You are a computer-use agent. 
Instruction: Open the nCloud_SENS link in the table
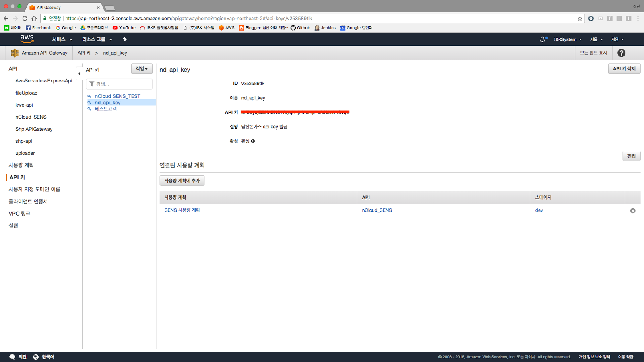(x=377, y=210)
